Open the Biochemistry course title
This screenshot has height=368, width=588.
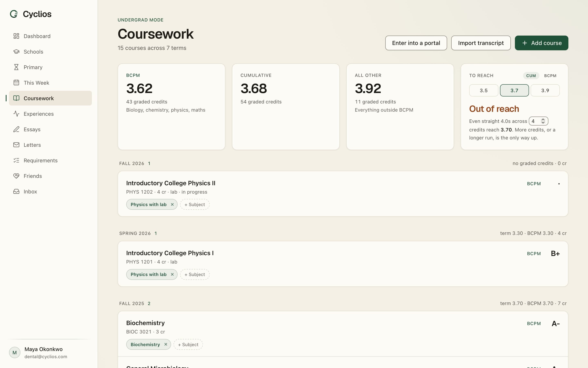pos(145,323)
